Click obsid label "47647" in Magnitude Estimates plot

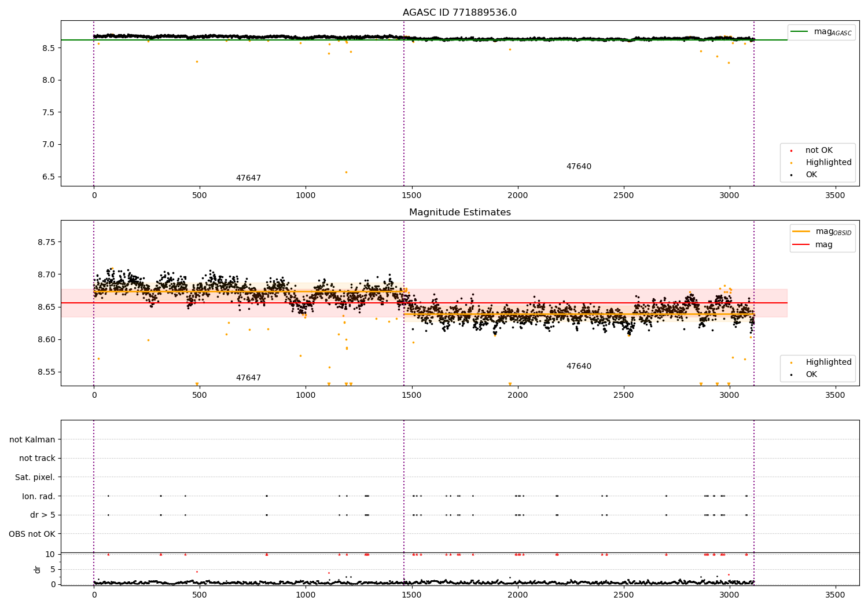pos(248,378)
